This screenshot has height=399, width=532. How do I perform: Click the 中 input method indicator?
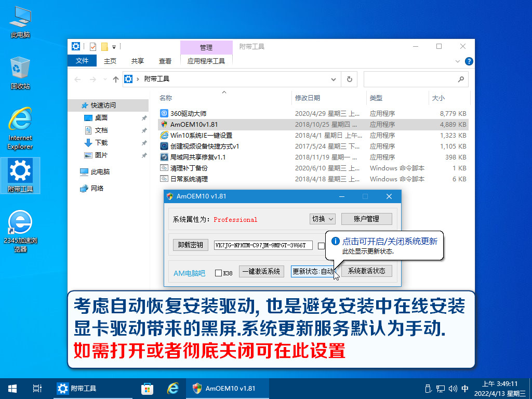[x=465, y=389]
